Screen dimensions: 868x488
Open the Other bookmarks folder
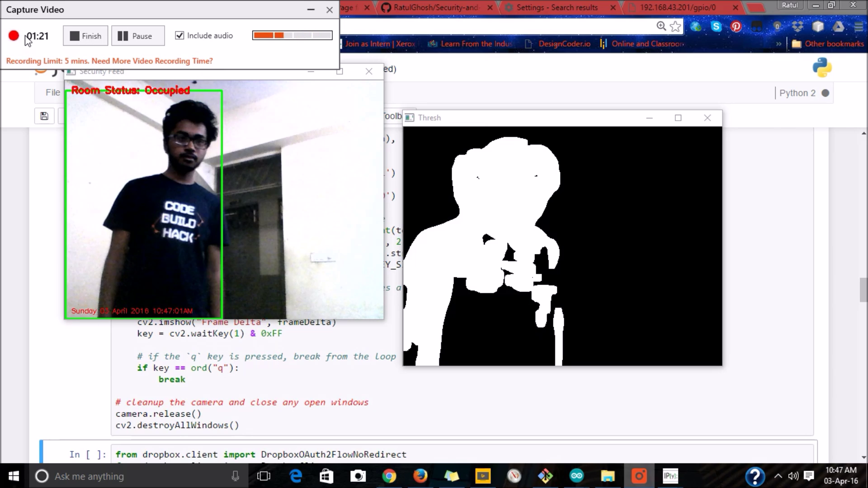pos(828,44)
